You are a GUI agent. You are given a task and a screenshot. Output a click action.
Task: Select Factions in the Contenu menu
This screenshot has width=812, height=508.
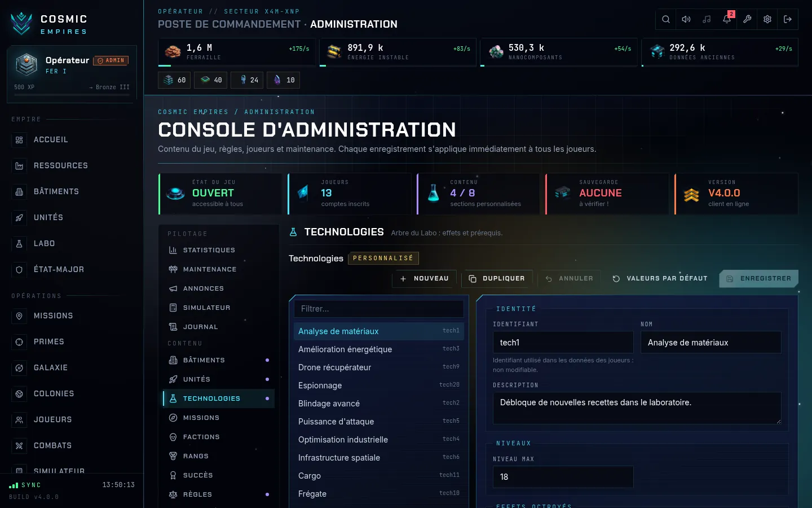(219, 437)
